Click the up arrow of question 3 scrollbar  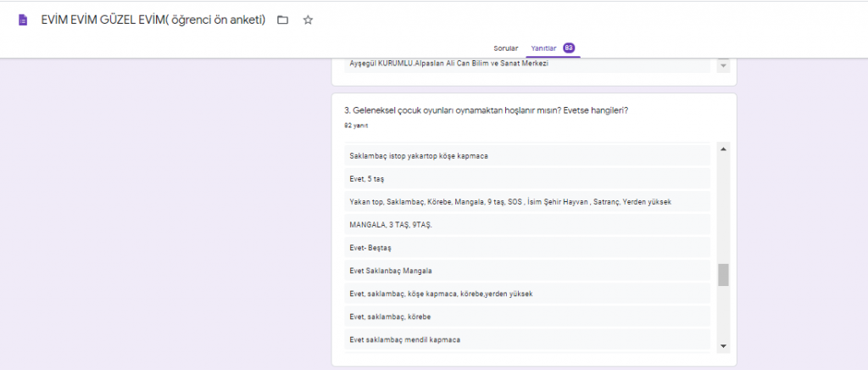pyautogui.click(x=723, y=149)
